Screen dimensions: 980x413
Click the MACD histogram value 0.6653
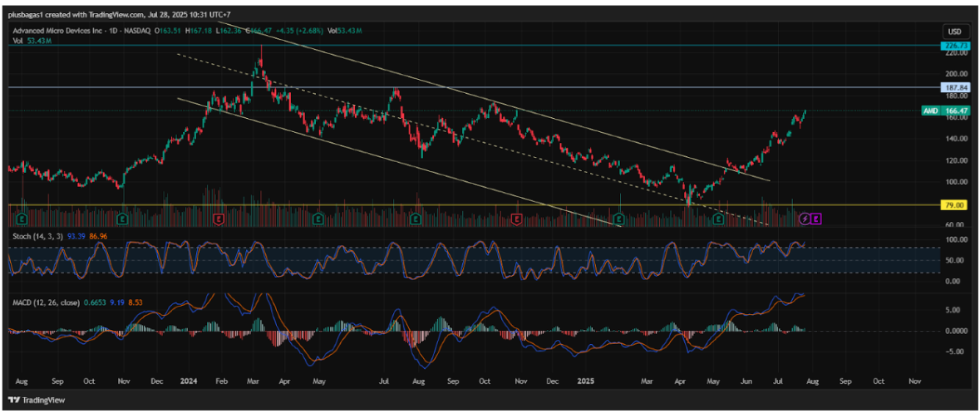point(96,302)
